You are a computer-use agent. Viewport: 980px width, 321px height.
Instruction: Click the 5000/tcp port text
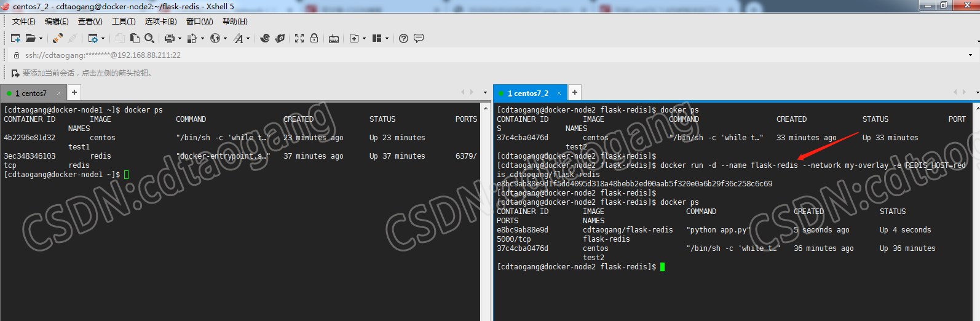point(514,239)
